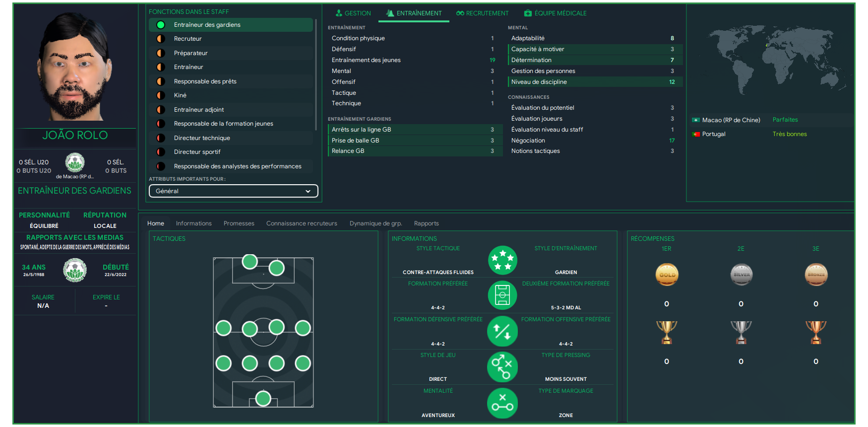
Task: Click the JOÃO ROLO name heading
Action: tap(75, 135)
